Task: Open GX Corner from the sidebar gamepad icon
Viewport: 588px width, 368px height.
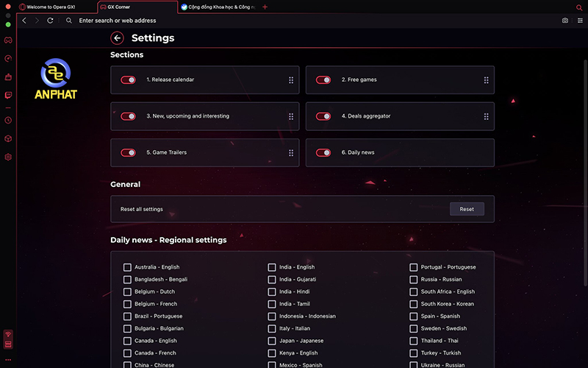Action: coord(8,40)
